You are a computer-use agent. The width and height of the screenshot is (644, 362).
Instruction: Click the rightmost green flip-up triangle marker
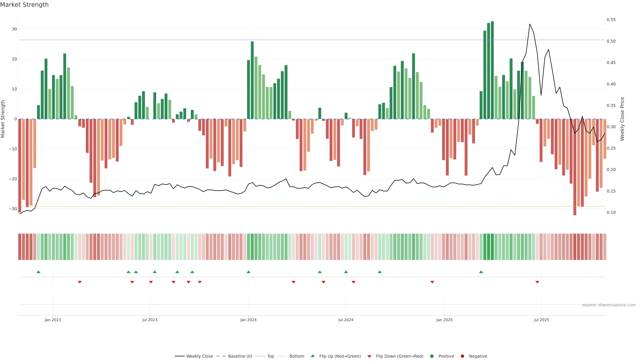481,272
